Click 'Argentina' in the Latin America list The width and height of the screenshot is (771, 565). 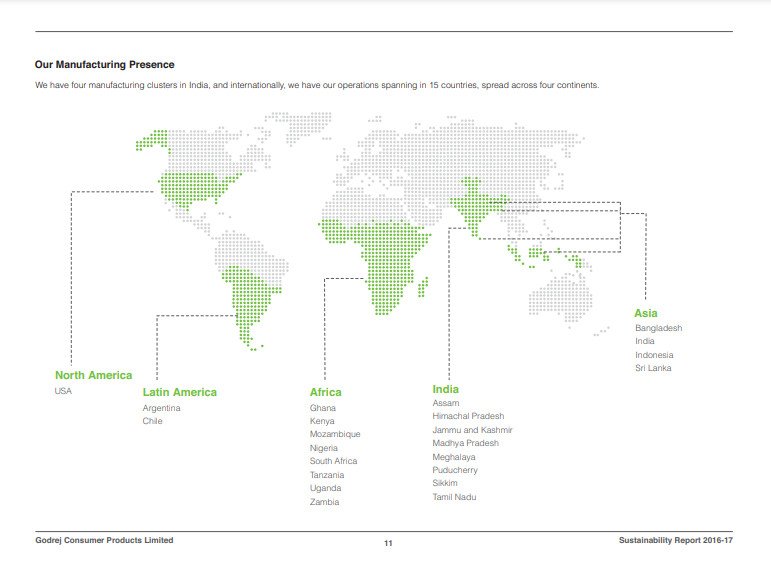(x=161, y=408)
